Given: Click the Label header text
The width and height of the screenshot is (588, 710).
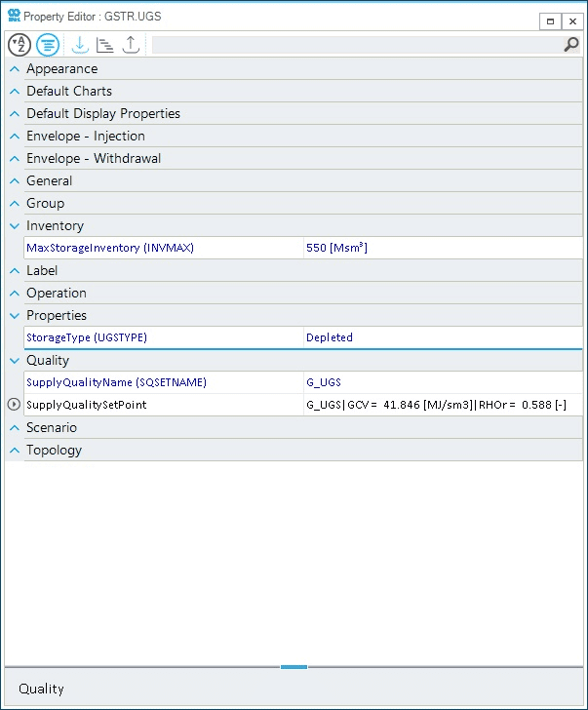Looking at the screenshot, I should pyautogui.click(x=42, y=271).
